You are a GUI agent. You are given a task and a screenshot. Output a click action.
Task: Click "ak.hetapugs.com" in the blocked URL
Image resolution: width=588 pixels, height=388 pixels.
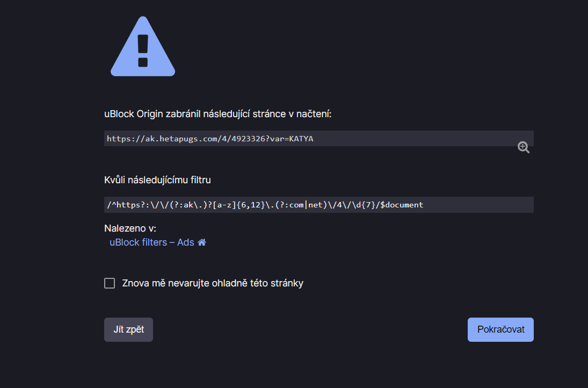point(180,139)
